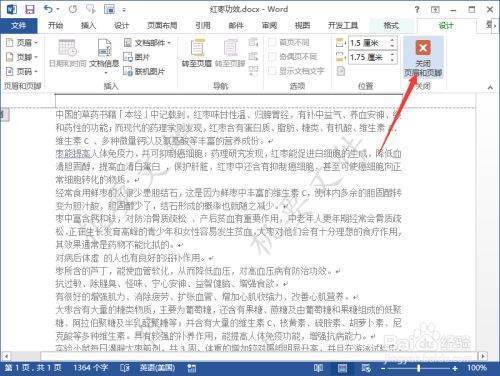Switch to the 页面布局 Page Layout tab

click(x=162, y=25)
